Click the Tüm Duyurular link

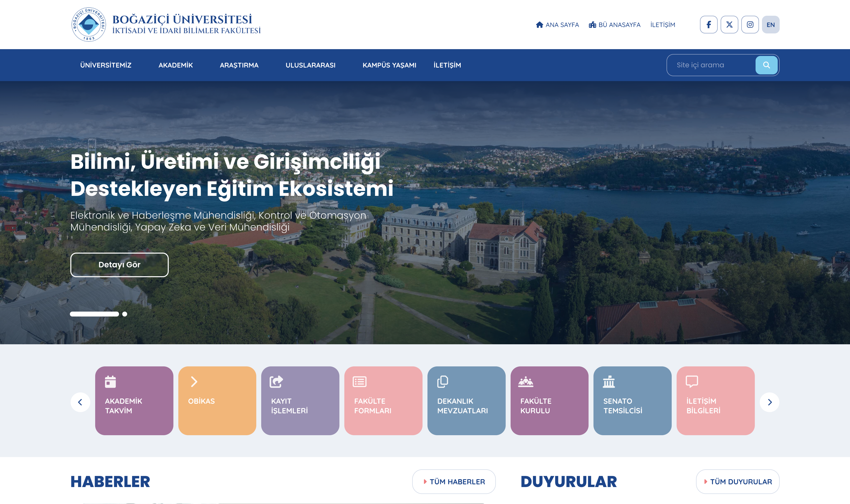pyautogui.click(x=738, y=482)
